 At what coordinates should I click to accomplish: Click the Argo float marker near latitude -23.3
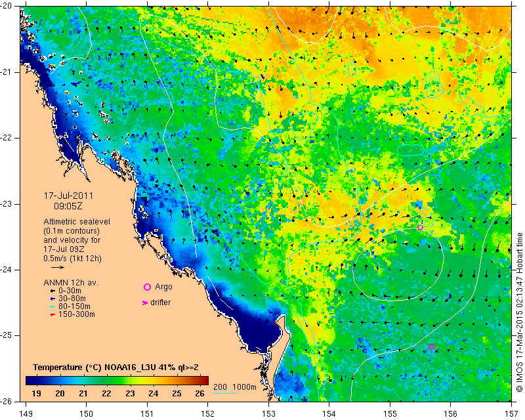[x=420, y=228]
